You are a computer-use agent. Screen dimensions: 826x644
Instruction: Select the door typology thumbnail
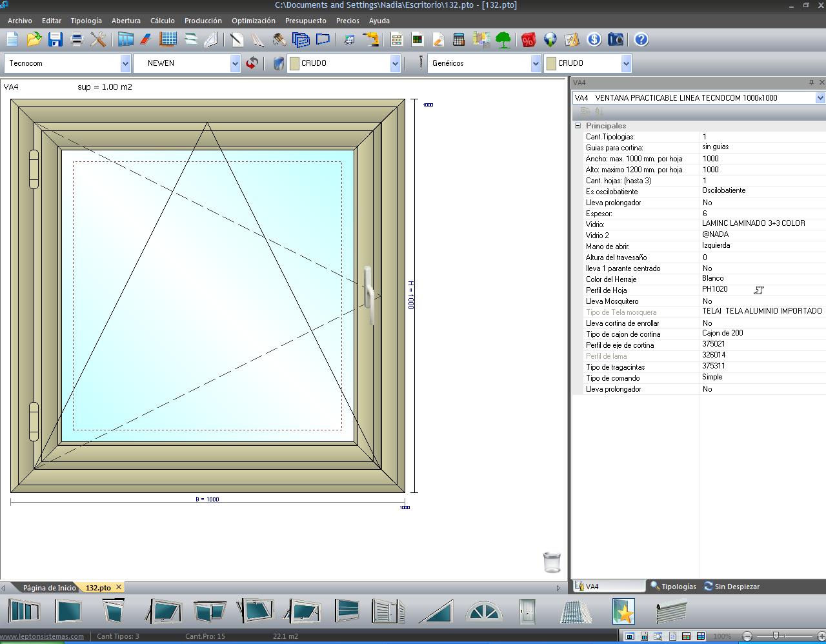527,611
